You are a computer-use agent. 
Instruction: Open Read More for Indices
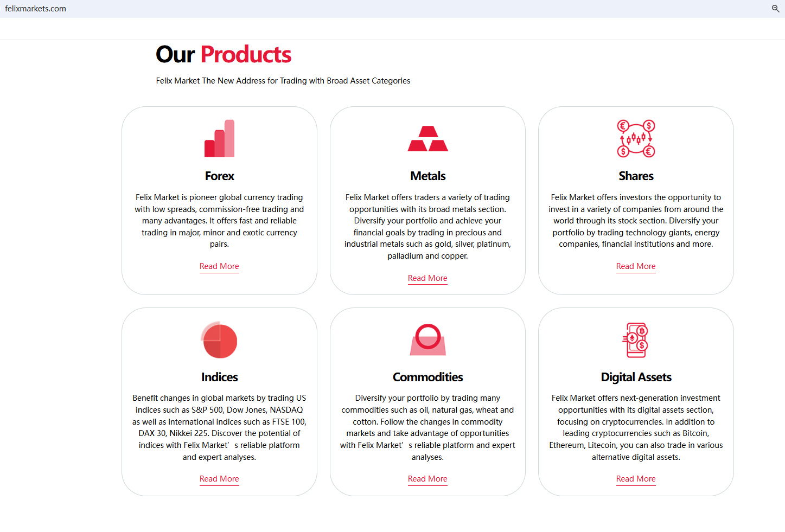tap(219, 479)
